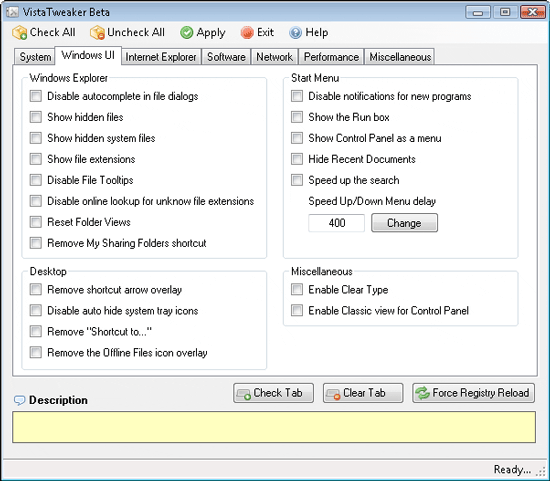The width and height of the screenshot is (550, 481).
Task: Switch to the Performance tab
Action: 331,57
